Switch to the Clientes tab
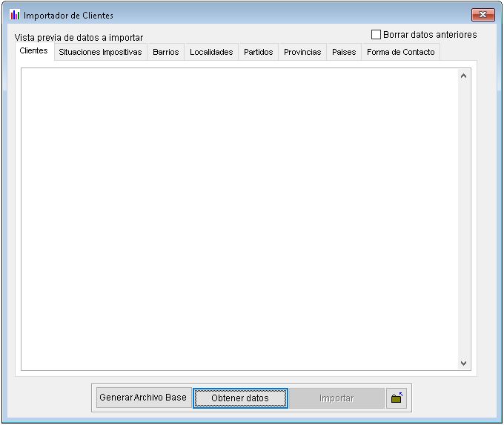The image size is (504, 425). point(34,51)
